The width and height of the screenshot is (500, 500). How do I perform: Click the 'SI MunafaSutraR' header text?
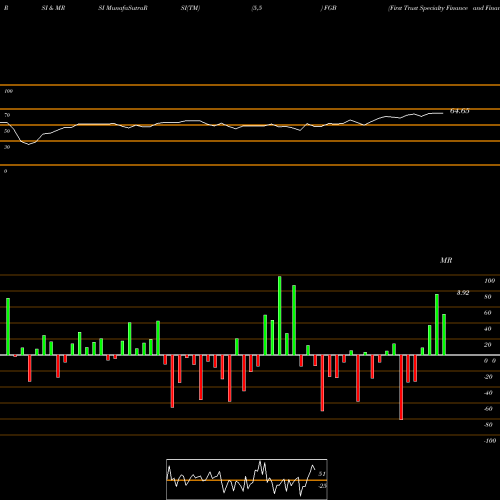(x=123, y=8)
